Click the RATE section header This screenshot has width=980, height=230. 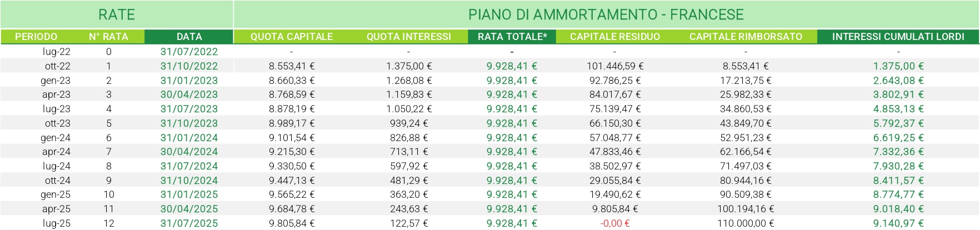pos(117,14)
